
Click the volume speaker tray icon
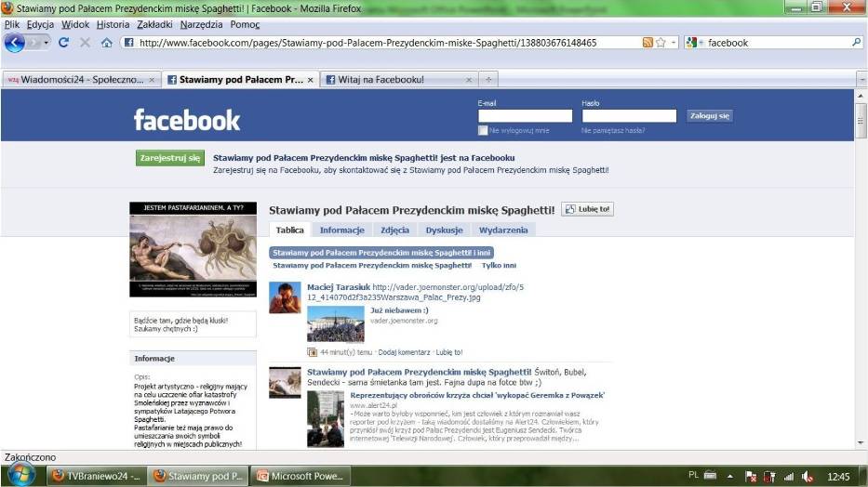pos(808,476)
